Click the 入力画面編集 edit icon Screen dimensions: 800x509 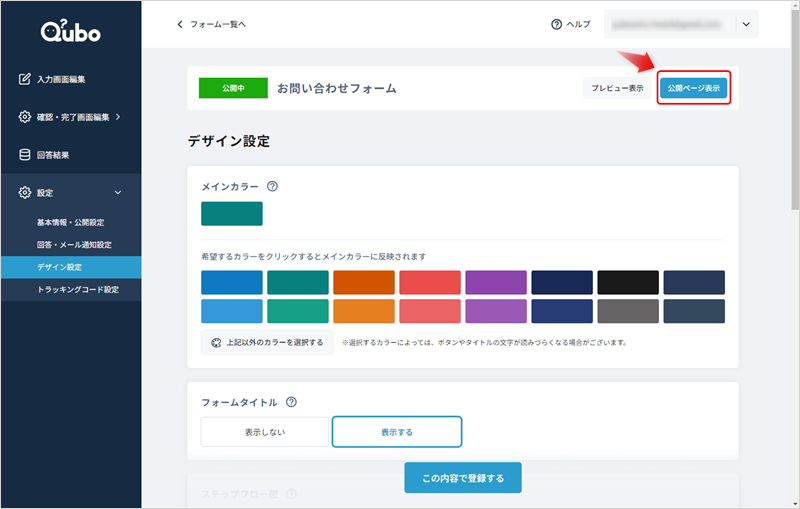(25, 79)
